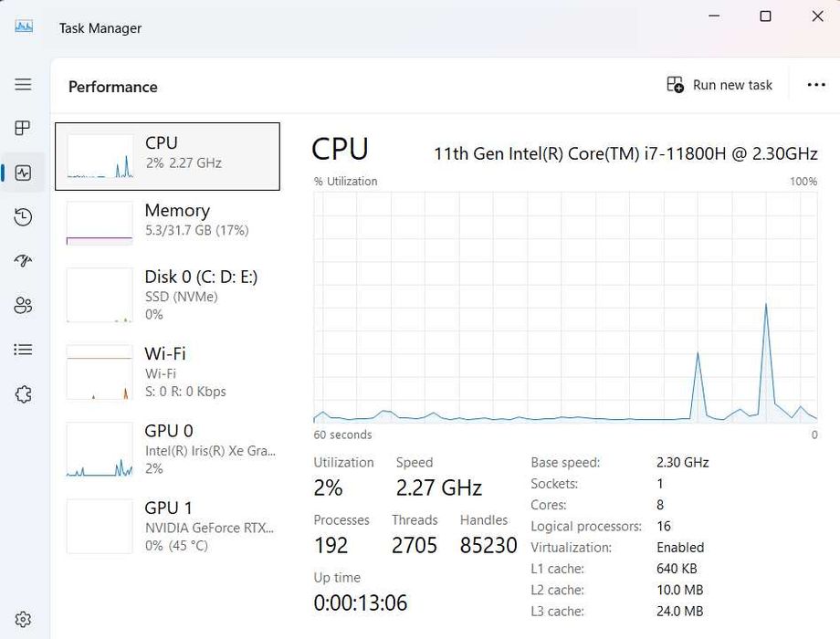
Task: Switch to the Users page icon
Action: tap(23, 305)
